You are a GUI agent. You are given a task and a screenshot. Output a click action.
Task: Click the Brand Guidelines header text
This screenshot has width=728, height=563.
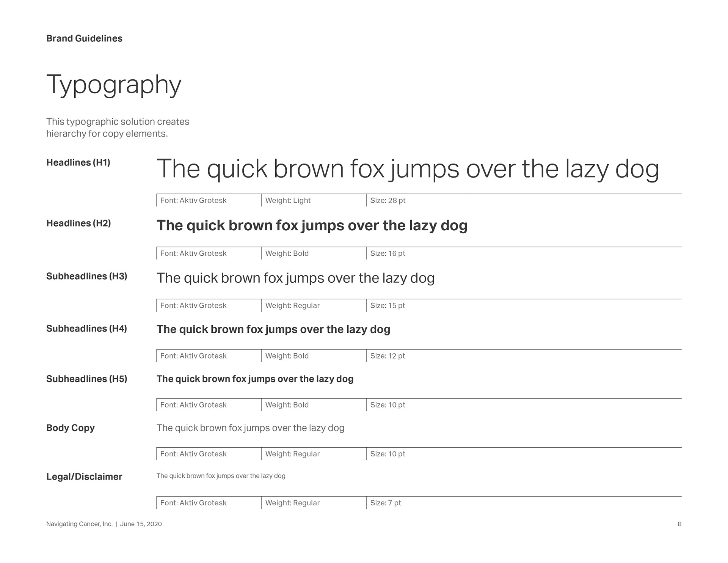click(x=84, y=39)
